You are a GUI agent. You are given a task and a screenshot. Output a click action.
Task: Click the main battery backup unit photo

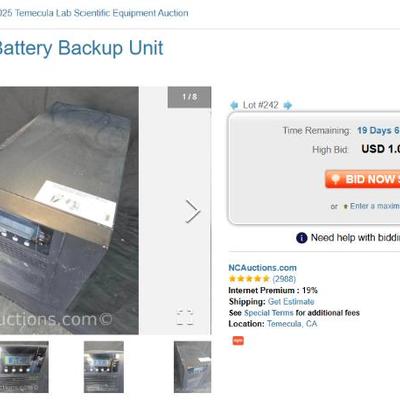tap(69, 210)
